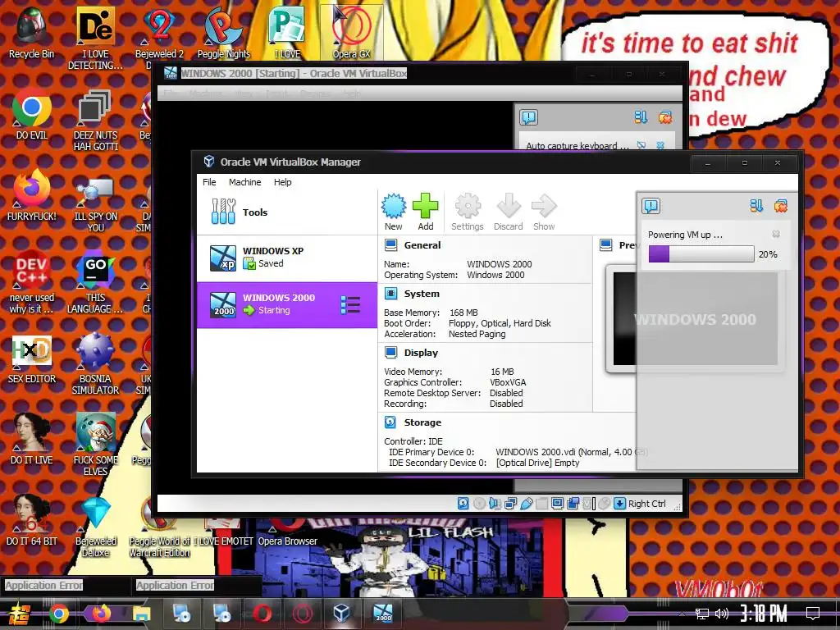Click USB icon in VM status bar
Viewport: 840px width, 630px height.
[x=526, y=504]
